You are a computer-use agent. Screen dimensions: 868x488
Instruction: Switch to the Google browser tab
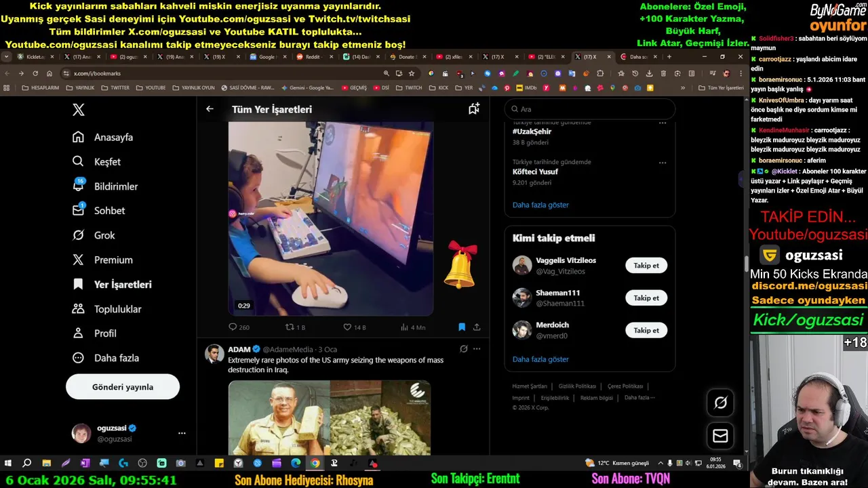point(267,57)
